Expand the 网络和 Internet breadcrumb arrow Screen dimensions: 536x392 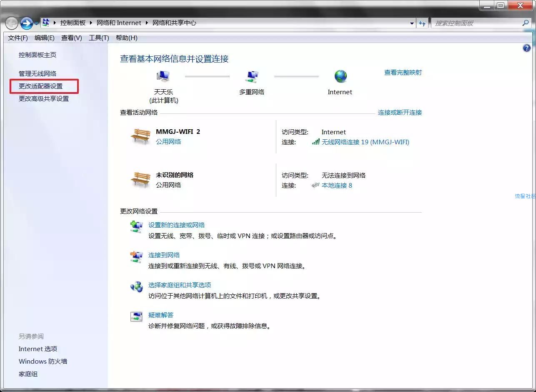tap(147, 23)
